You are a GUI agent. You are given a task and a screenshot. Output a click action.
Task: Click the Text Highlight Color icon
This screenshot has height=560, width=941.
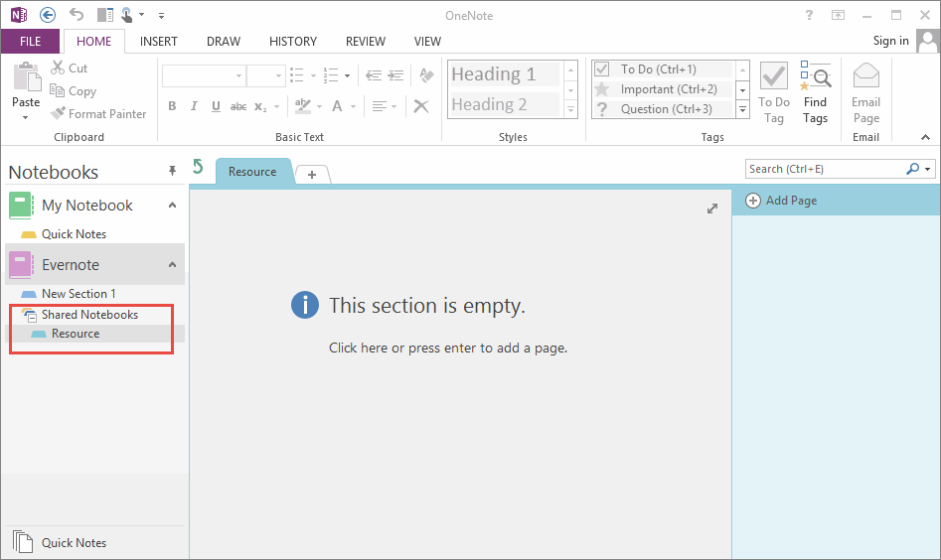(x=303, y=106)
